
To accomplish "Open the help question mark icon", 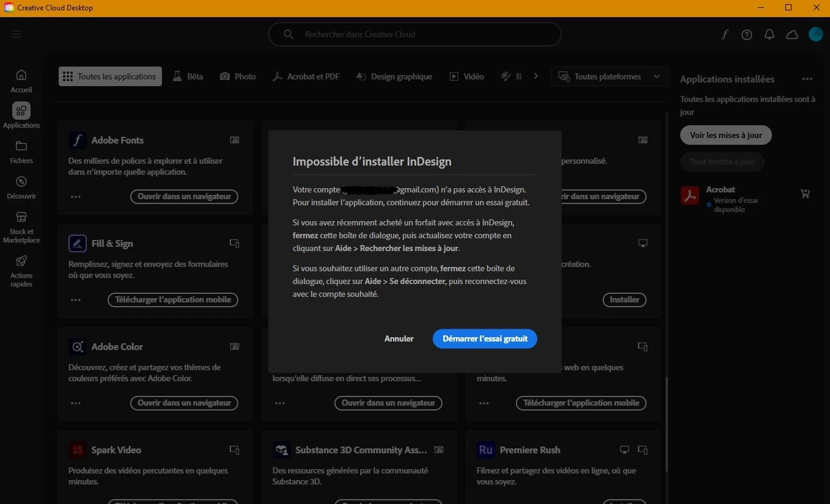I will tap(747, 35).
